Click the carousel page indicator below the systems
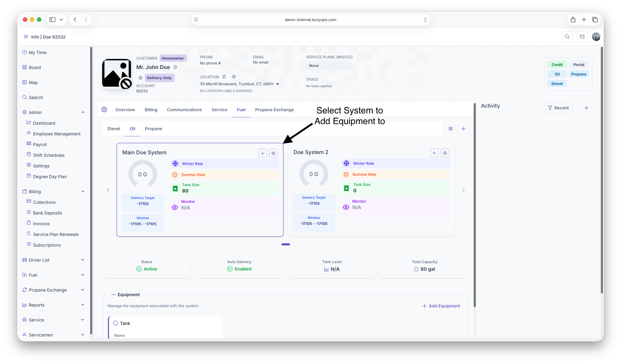The height and width of the screenshot is (364, 621). coord(285,244)
